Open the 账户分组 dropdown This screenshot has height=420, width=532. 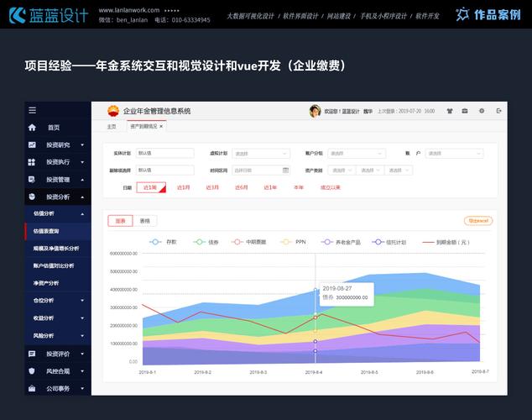click(357, 154)
